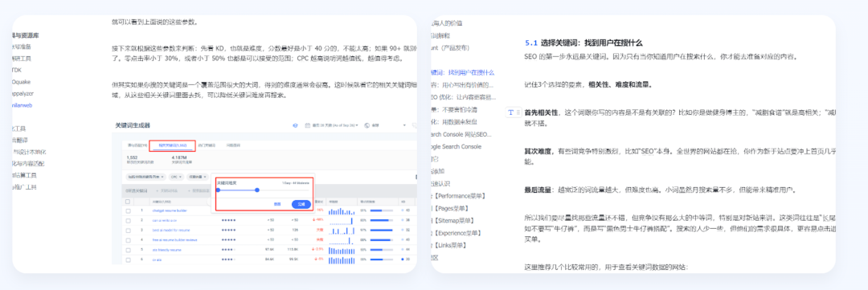Click the blue 完成 button in difficulty popup
The height and width of the screenshot is (290, 868).
[x=301, y=204]
